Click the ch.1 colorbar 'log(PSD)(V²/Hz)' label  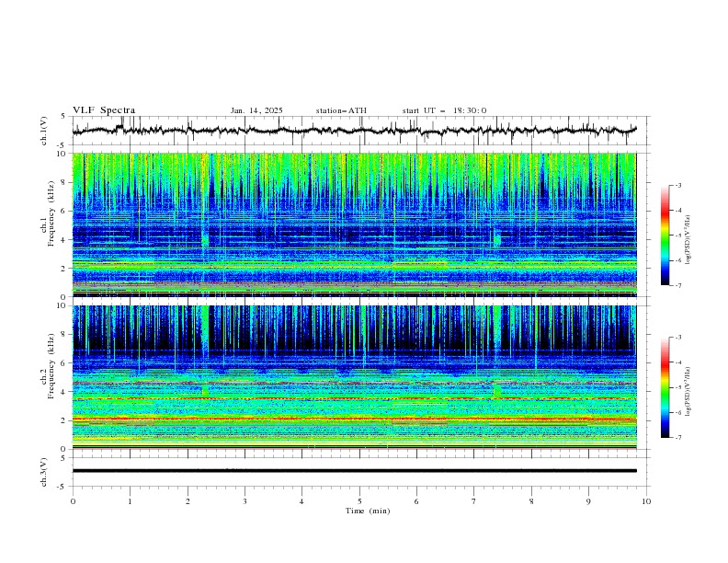coord(688,240)
